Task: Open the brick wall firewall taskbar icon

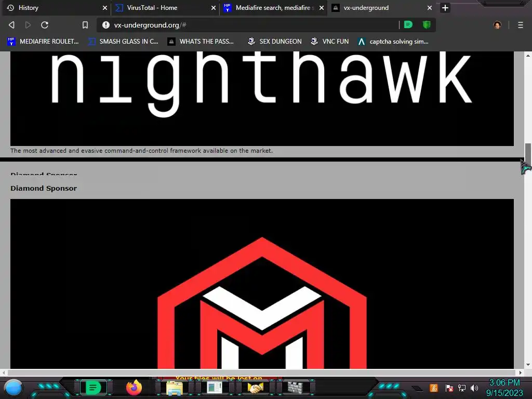Action: (295, 388)
